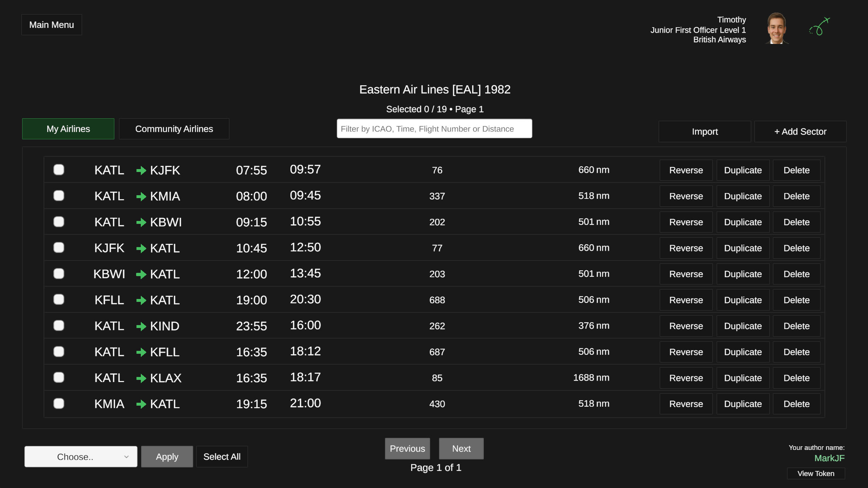Viewport: 868px width, 488px height.
Task: Click the + Add Sector button
Action: pyautogui.click(x=800, y=132)
